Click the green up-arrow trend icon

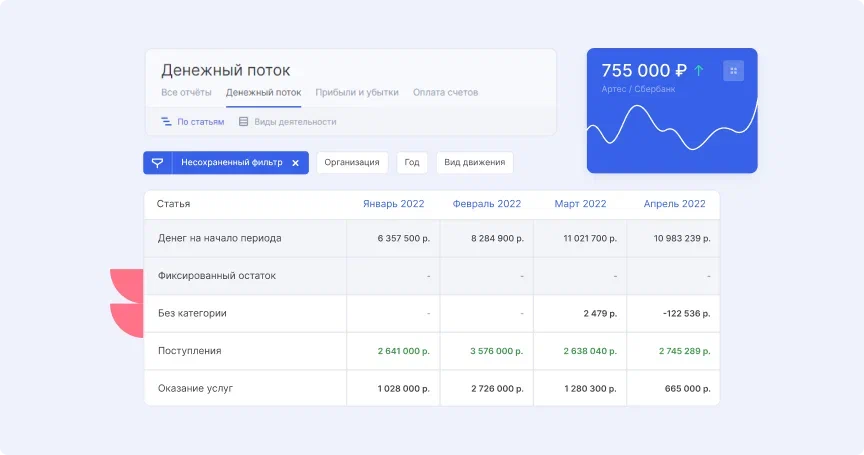click(699, 71)
